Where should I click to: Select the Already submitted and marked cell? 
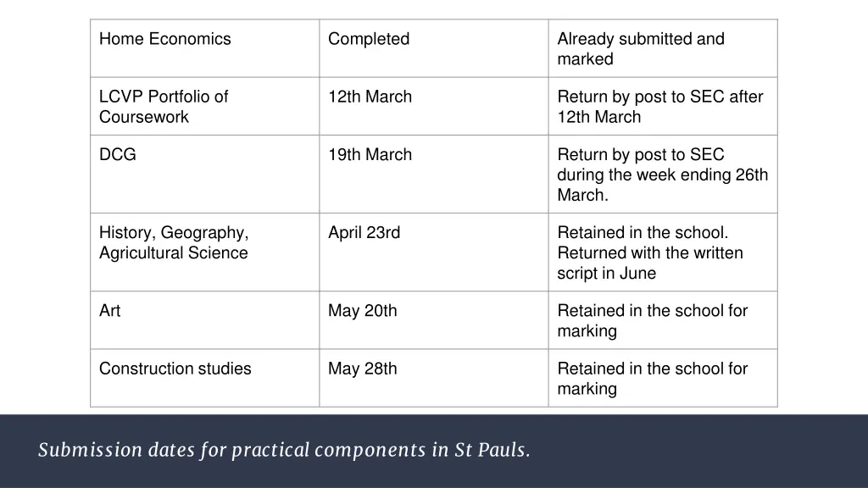[x=663, y=48]
